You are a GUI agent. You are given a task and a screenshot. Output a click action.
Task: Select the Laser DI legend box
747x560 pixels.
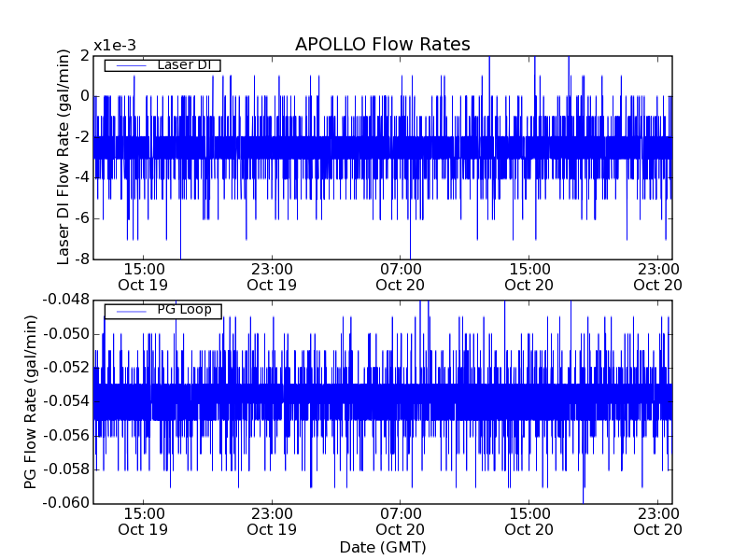click(x=162, y=65)
